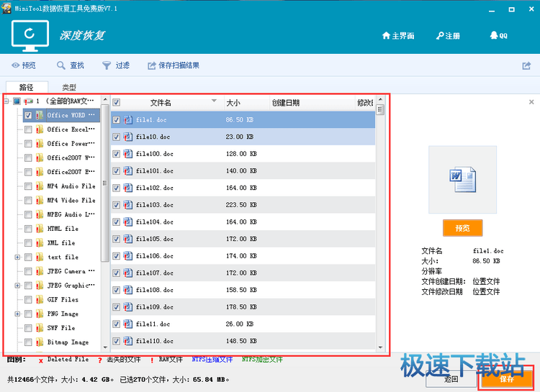540x392 pixels.
Task: Expand the PNG Image tree node
Action: pyautogui.click(x=17, y=314)
